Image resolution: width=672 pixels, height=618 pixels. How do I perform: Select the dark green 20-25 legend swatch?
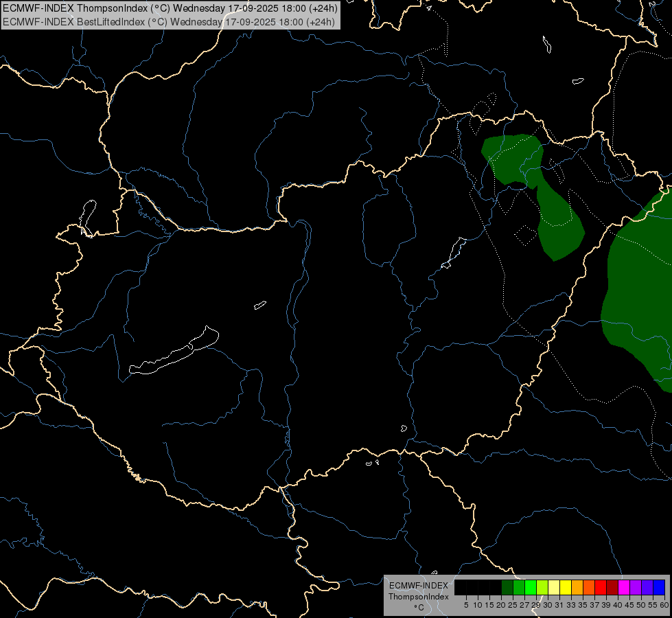pyautogui.click(x=507, y=588)
